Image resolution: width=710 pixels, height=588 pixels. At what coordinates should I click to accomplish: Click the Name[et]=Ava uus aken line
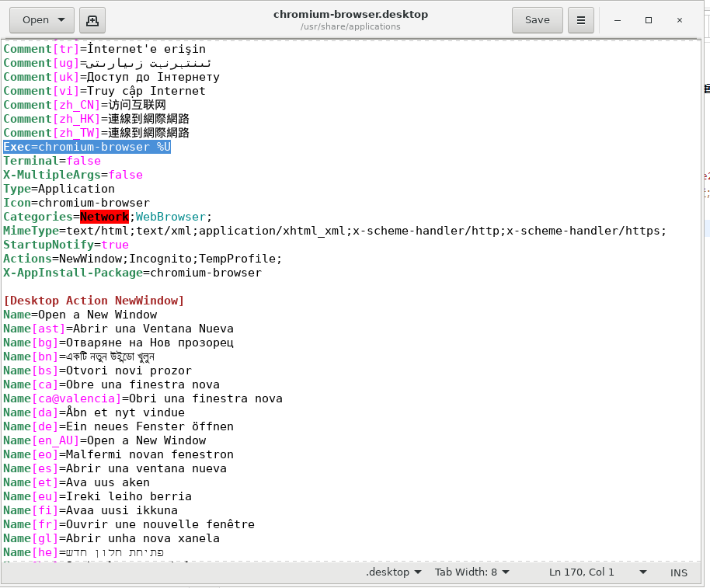coord(77,483)
